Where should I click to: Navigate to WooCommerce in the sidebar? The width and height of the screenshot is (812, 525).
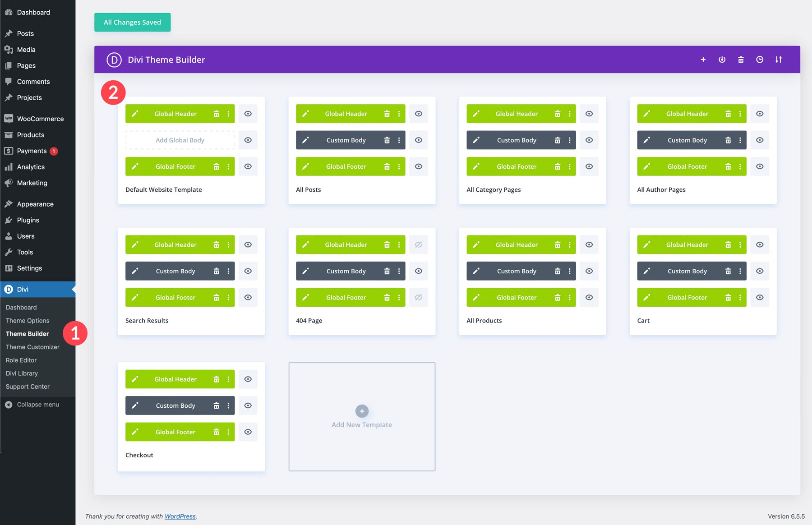point(40,118)
